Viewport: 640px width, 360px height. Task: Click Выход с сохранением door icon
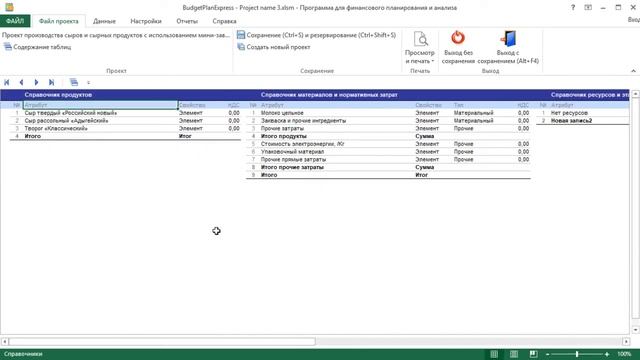tap(508, 38)
